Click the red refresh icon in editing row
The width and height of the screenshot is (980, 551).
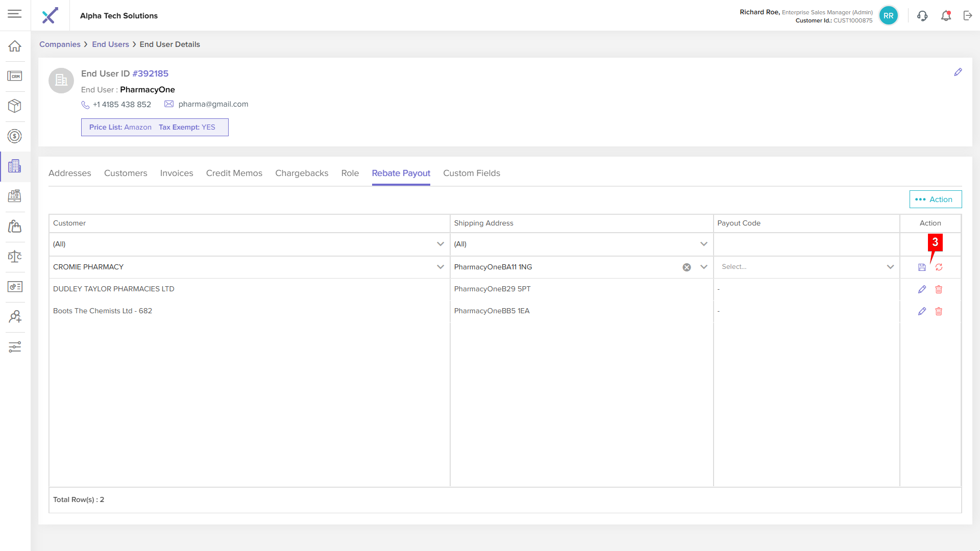point(939,267)
